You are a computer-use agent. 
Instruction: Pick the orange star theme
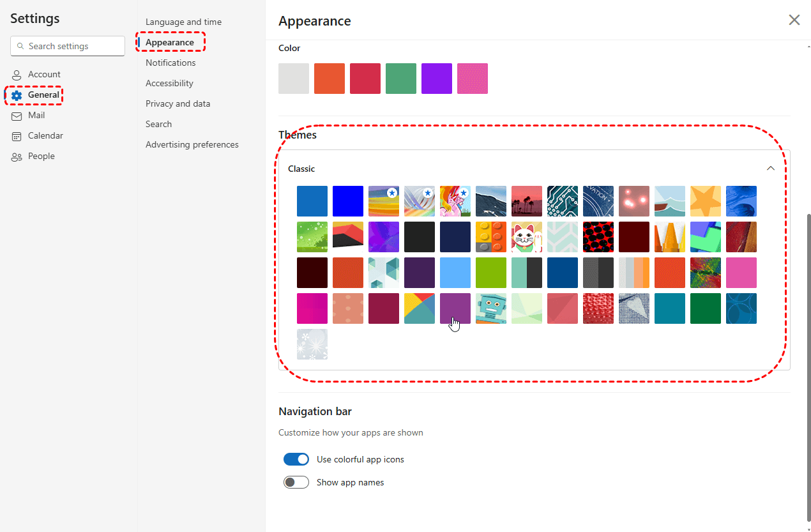[x=706, y=201]
